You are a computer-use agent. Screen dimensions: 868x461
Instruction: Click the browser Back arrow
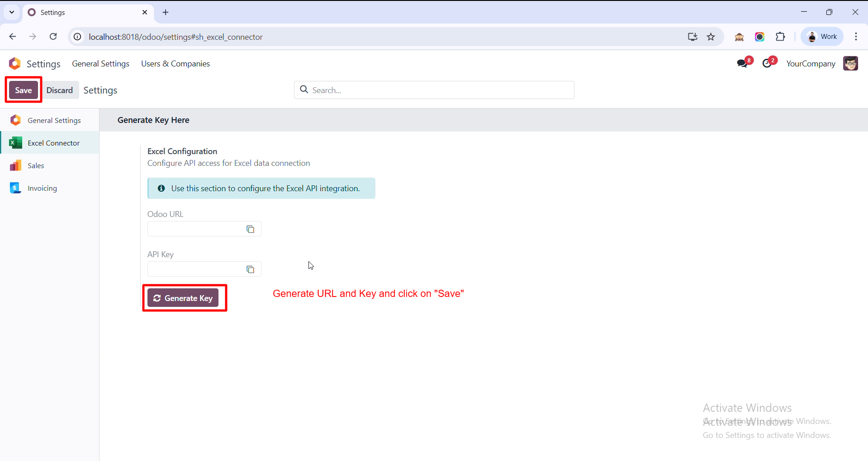click(x=13, y=37)
